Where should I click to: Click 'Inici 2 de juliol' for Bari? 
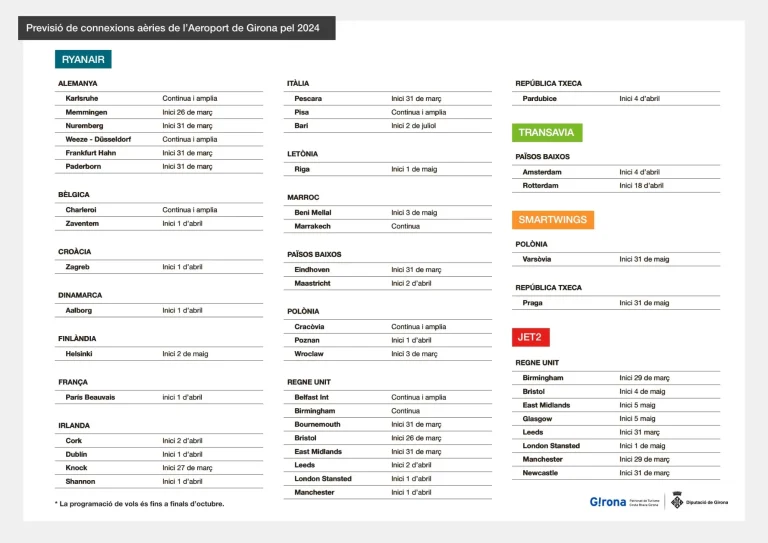[413, 126]
